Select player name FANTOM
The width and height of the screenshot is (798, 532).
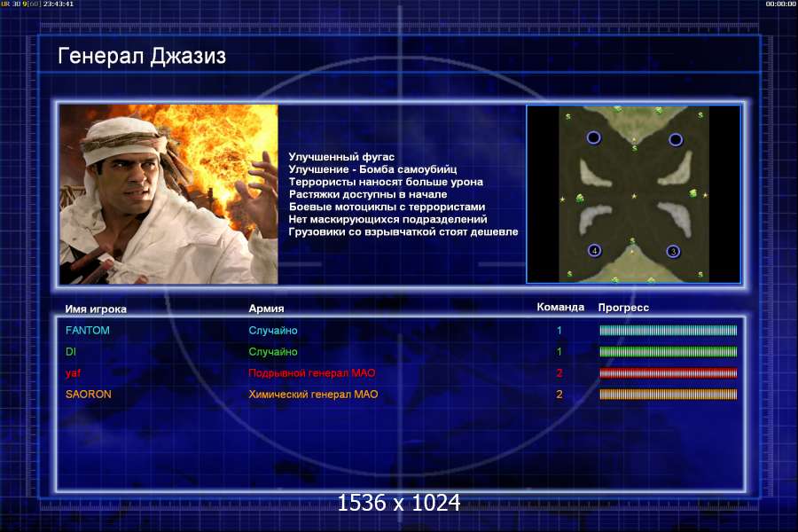(x=88, y=331)
